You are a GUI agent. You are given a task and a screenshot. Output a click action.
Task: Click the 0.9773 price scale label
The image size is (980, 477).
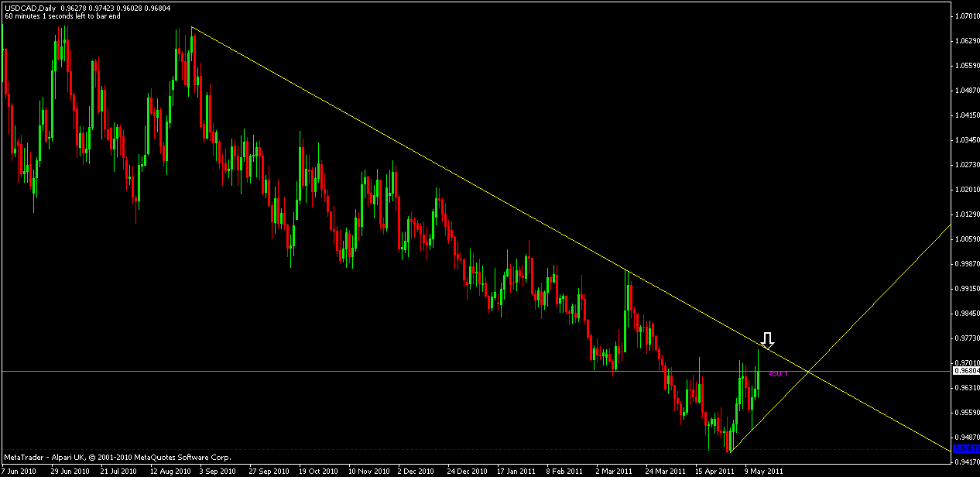965,338
